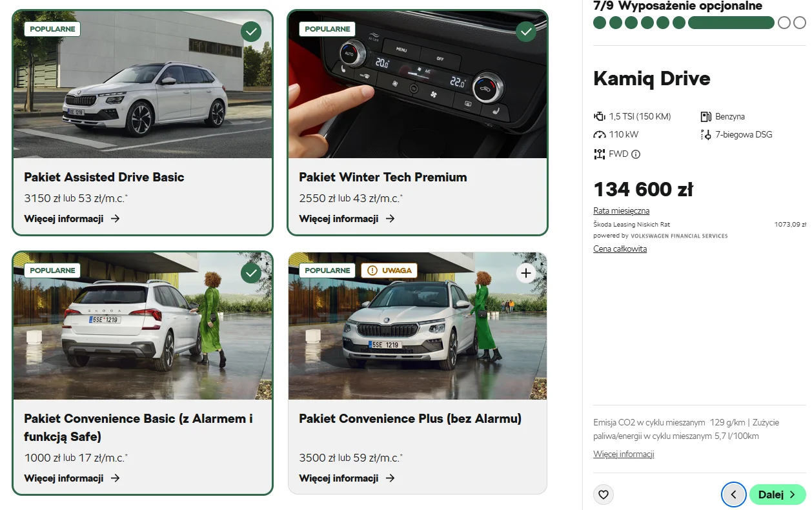
Task: Deselect the Pakiet Assisted Drive Basic checkmark
Action: 251,31
